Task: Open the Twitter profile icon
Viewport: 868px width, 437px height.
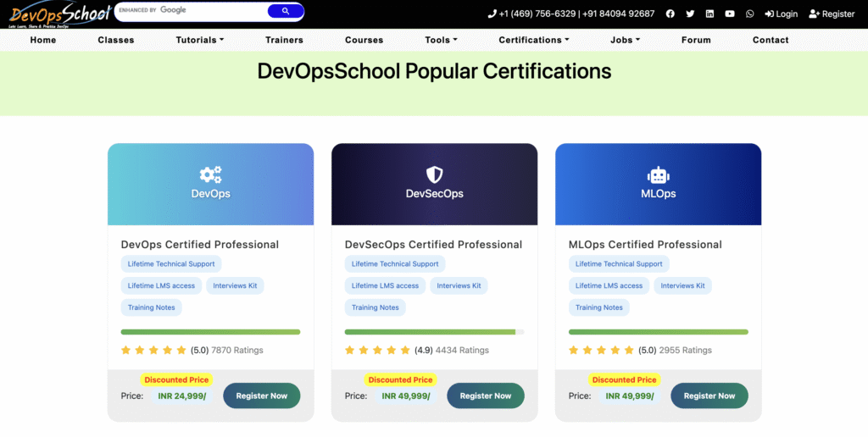Action: 690,14
